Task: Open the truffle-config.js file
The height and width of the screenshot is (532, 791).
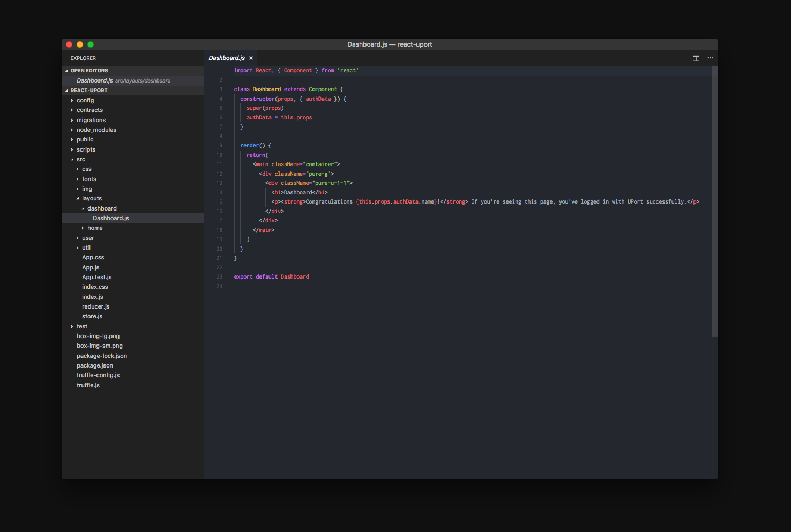Action: click(x=98, y=375)
